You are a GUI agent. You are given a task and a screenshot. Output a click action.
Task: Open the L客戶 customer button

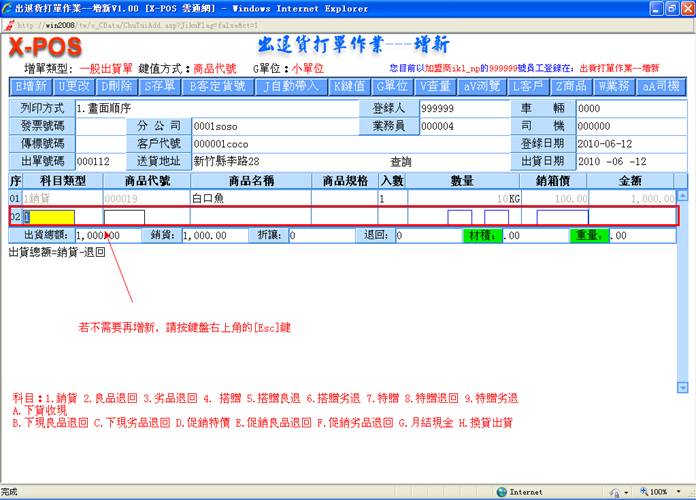coord(529,87)
